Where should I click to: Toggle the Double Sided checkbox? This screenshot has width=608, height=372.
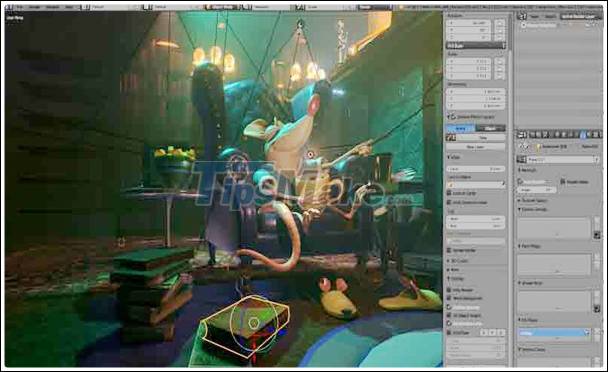point(563,182)
